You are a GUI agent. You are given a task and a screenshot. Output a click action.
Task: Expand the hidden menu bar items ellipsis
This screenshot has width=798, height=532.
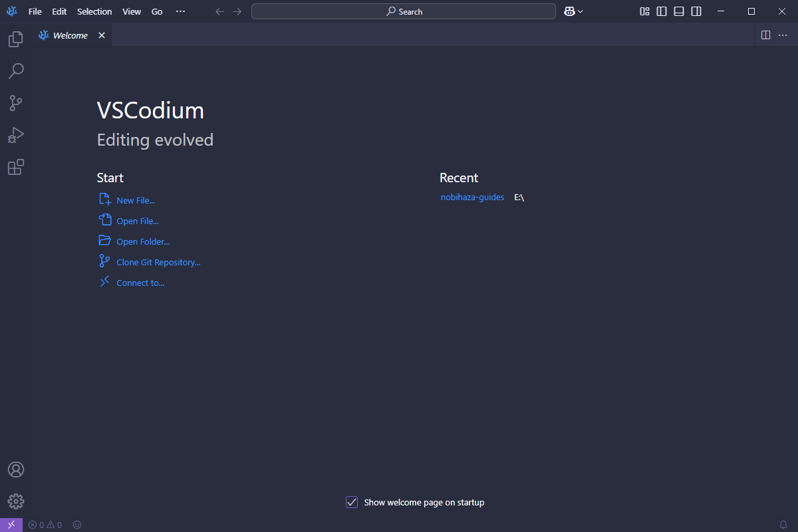180,11
